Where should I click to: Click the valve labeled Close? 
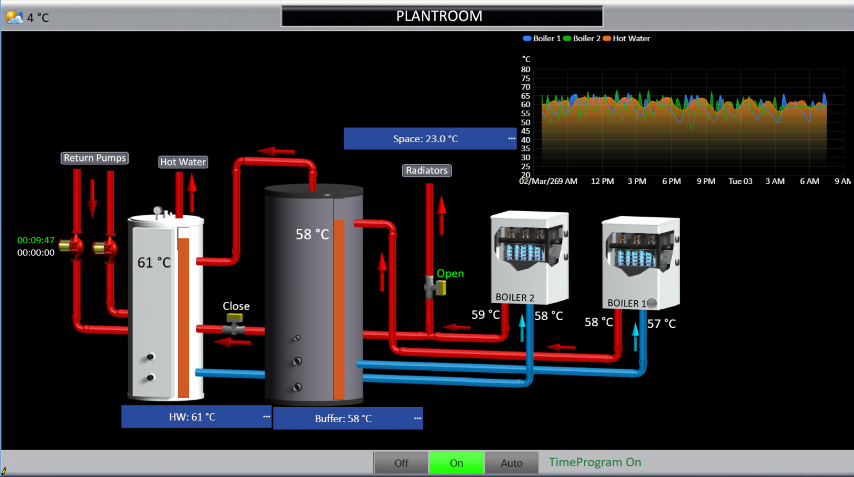click(x=234, y=325)
